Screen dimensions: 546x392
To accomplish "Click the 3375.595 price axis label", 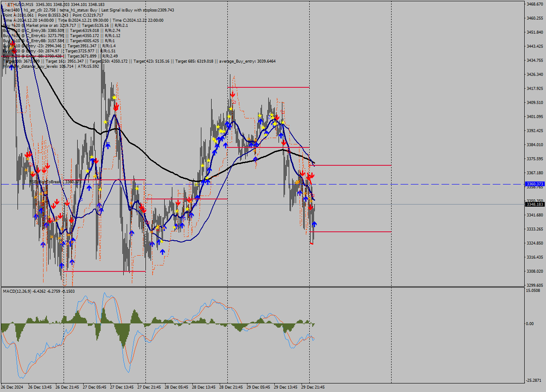I will pos(534,159).
